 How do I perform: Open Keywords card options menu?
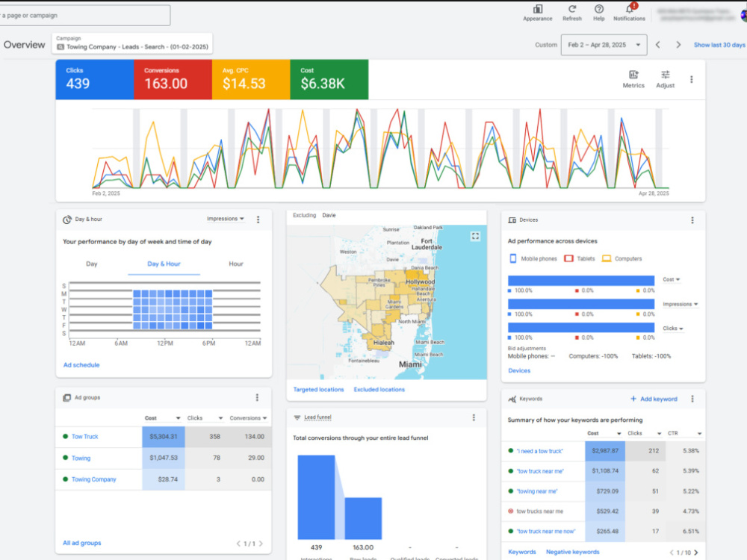[x=692, y=399]
